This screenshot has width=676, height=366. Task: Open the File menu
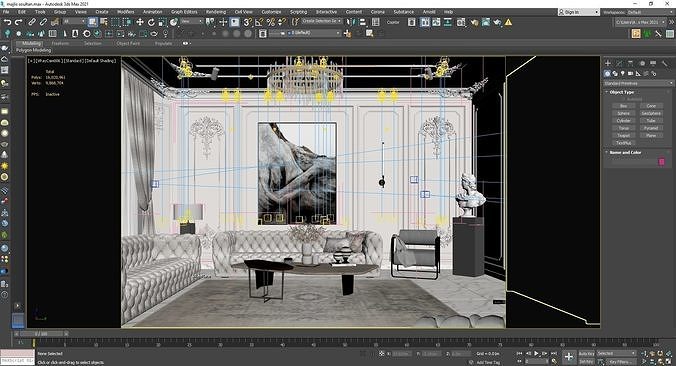(x=6, y=12)
